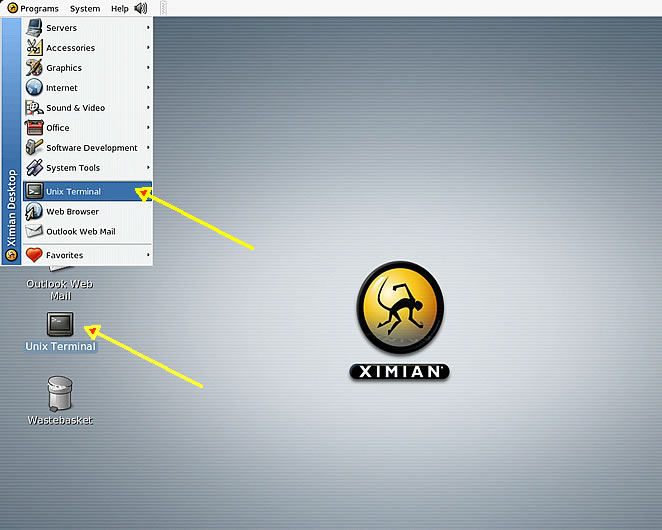Screen dimensions: 662x530
Task: Click the Internet globe icon
Action: pos(34,88)
